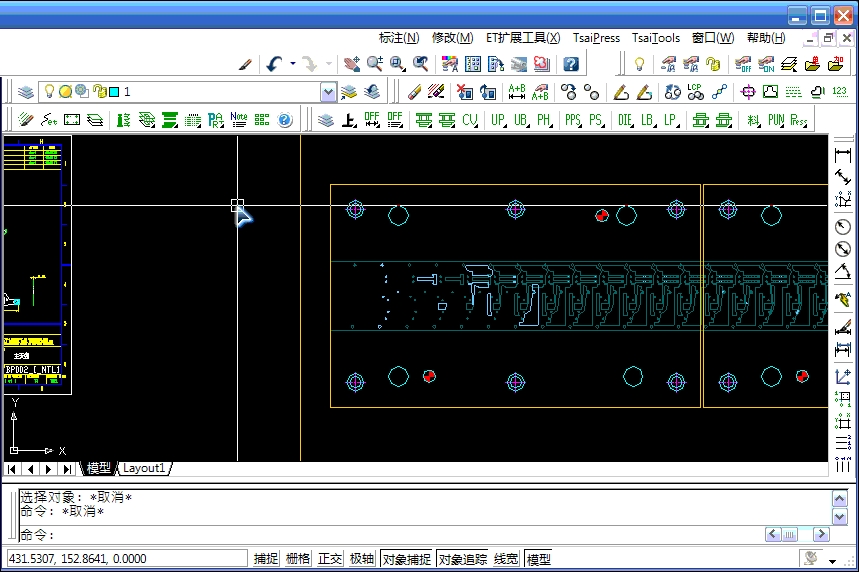Screen dimensions: 859x572
Task: Click the blue Help question mark icon
Action: pos(570,64)
